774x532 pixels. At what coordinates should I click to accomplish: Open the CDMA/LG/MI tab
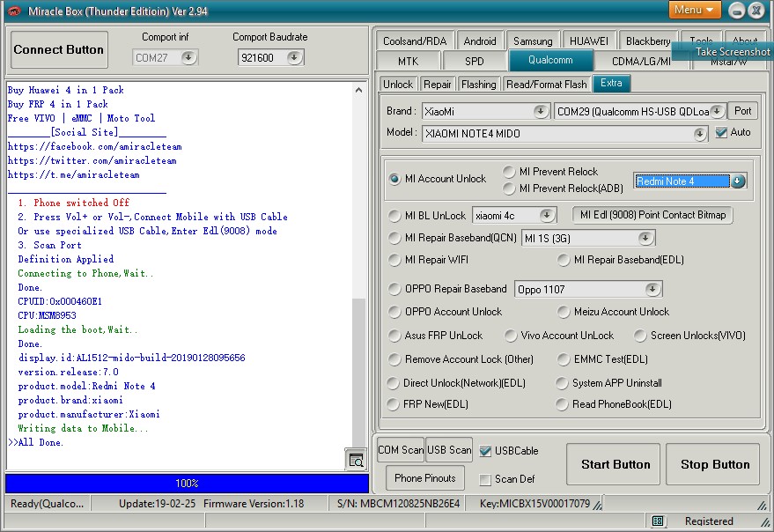[641, 62]
